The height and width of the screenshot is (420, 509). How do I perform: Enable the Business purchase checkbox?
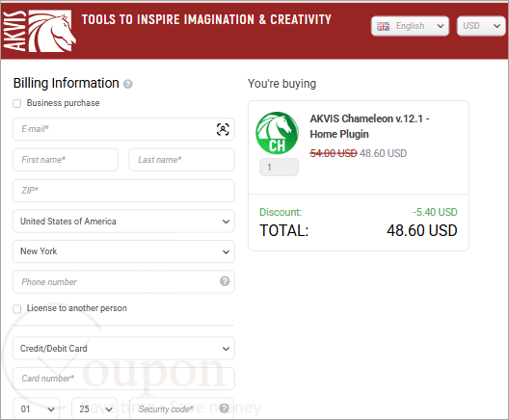click(x=17, y=103)
